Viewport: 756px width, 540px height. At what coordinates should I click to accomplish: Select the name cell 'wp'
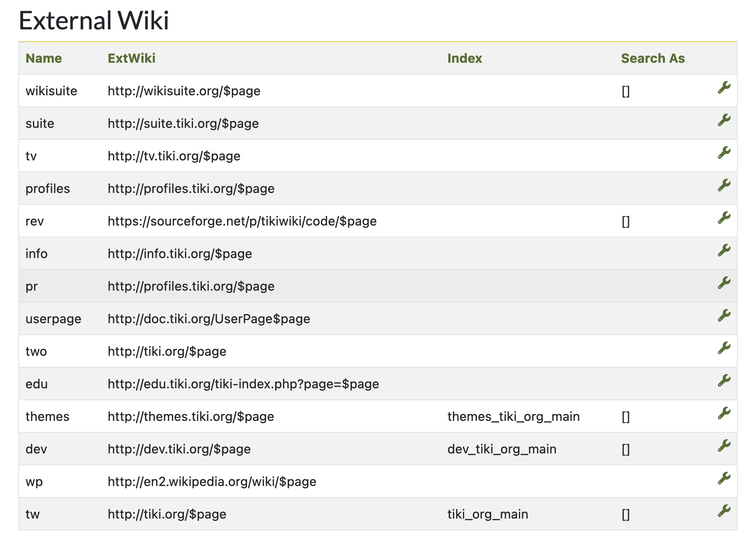pos(34,482)
